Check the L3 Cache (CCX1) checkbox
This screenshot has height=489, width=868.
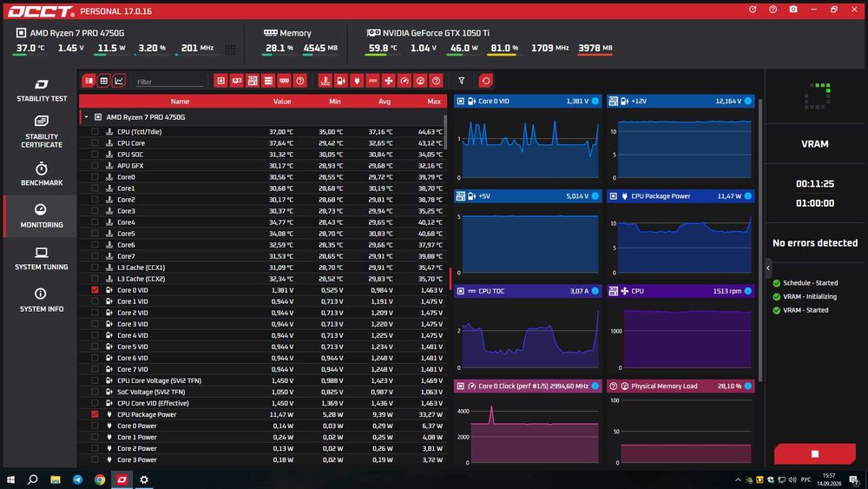pyautogui.click(x=95, y=268)
